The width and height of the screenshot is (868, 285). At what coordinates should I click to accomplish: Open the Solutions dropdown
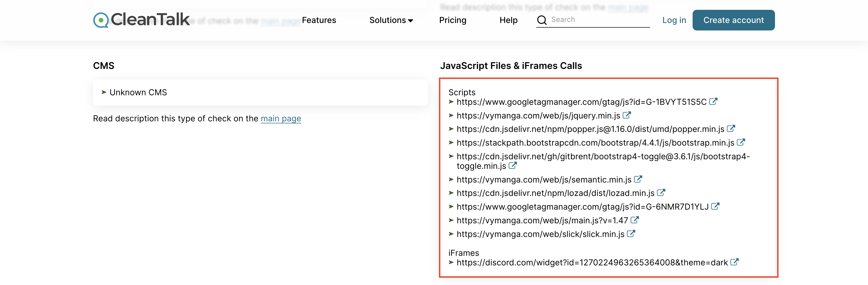(x=391, y=20)
